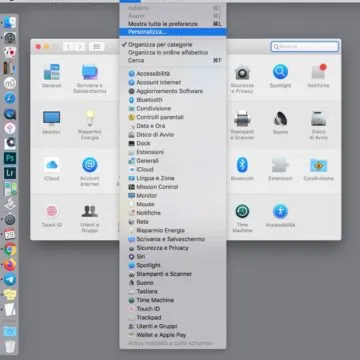Select Aggiornamento Software menu item
360x360 pixels.
click(173, 91)
